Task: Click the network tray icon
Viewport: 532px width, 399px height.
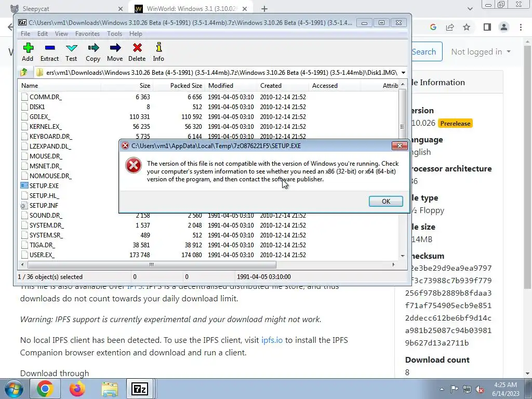Action: click(x=467, y=389)
